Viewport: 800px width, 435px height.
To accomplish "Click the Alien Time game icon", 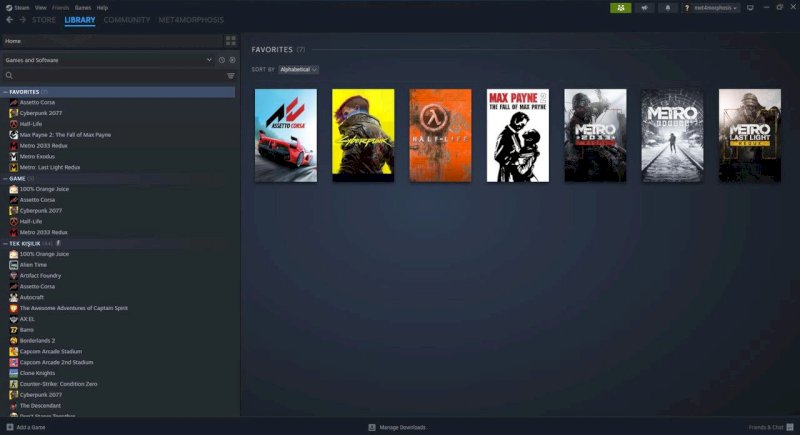I will [14, 265].
